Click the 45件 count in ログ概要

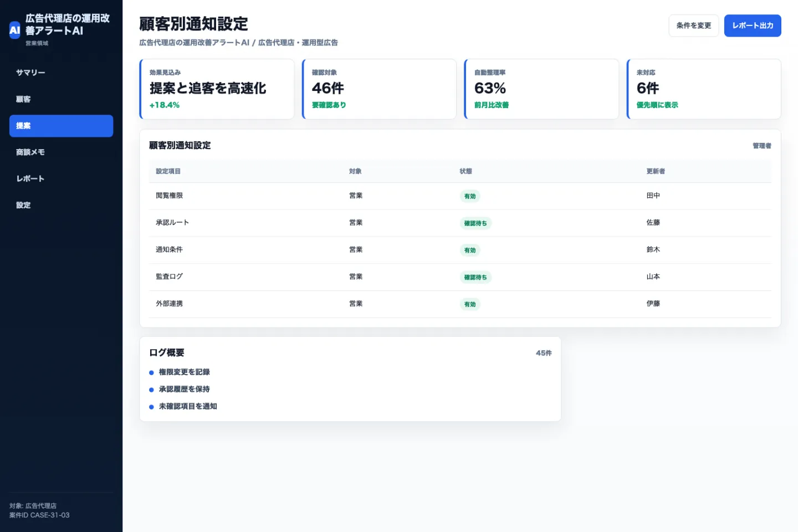coord(544,353)
